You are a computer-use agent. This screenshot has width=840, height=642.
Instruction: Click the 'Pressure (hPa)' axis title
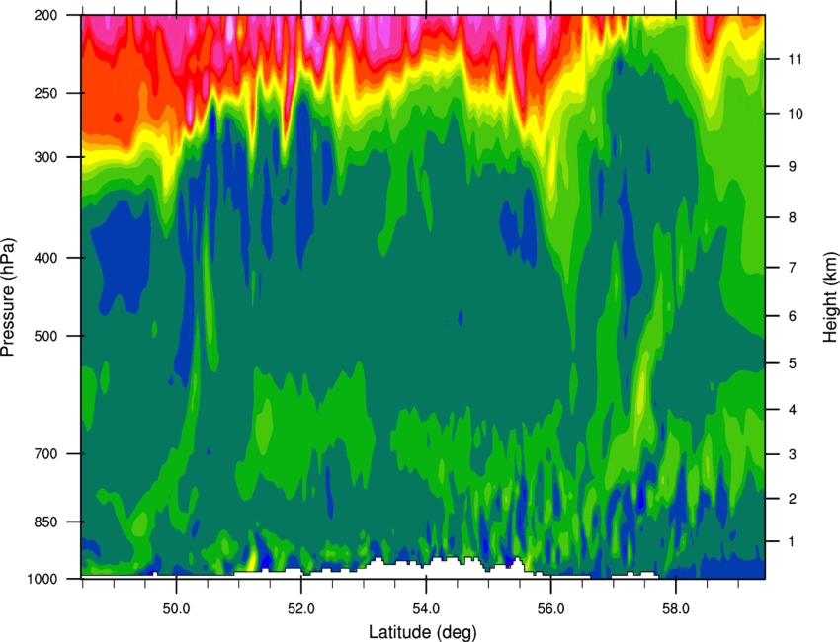8,296
